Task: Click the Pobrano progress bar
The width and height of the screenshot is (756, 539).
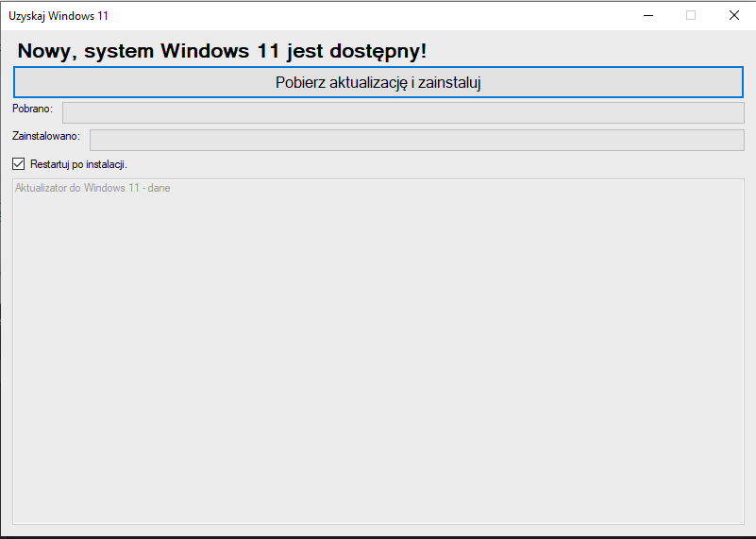Action: pos(403,112)
